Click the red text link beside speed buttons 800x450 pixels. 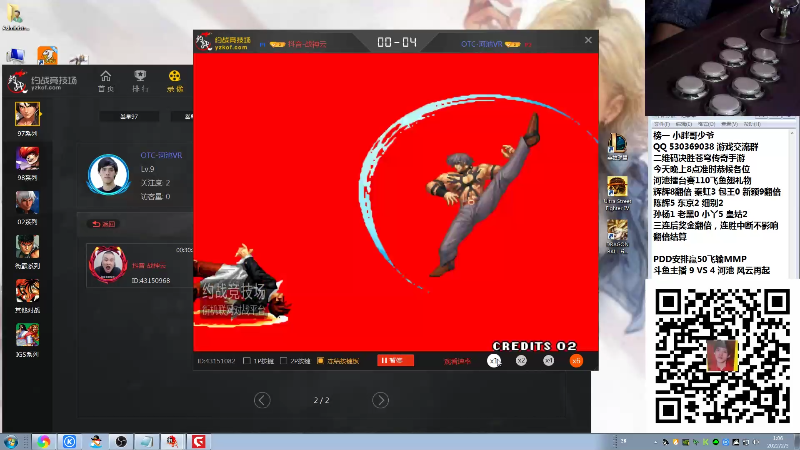457,361
